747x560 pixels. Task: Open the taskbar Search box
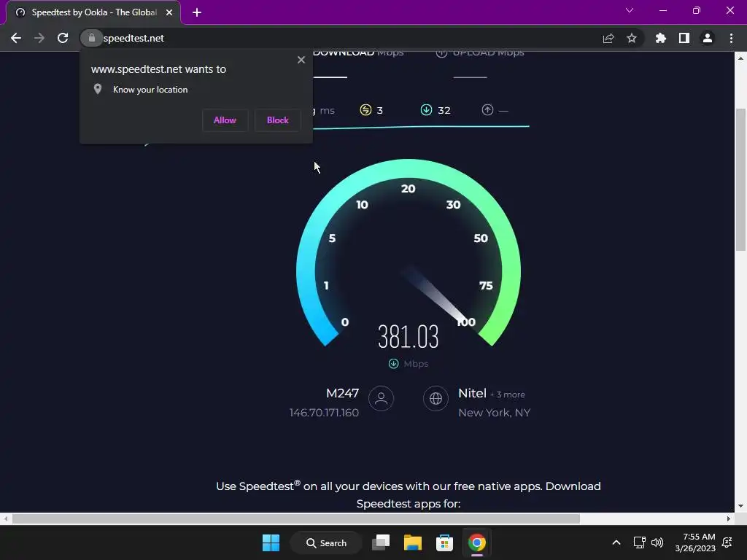coord(326,542)
